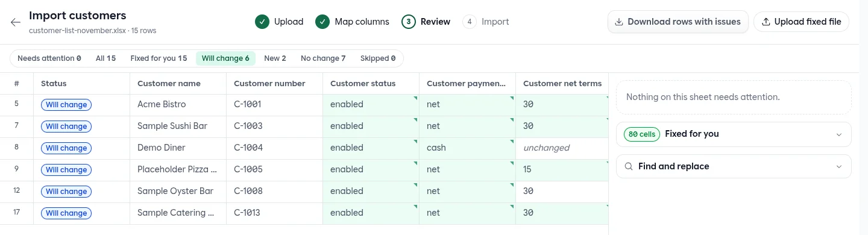Click the step 3 Review circle icon
868x235 pixels.
[x=409, y=22]
